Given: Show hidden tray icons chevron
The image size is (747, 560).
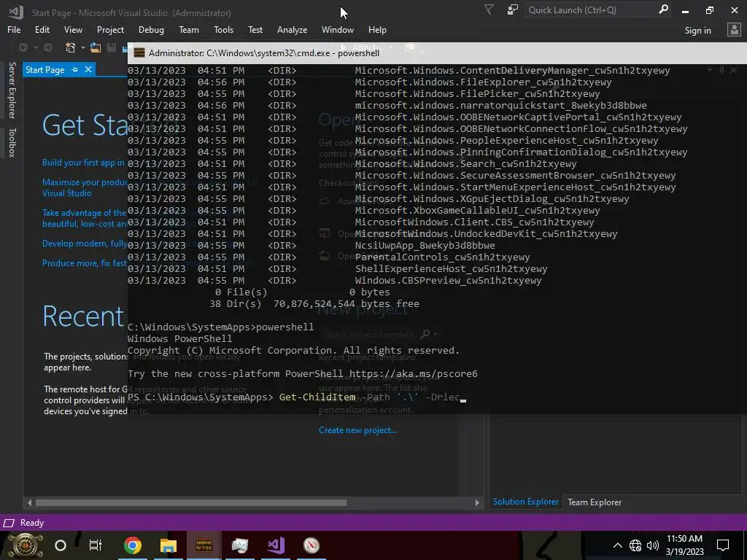Looking at the screenshot, I should click(617, 545).
